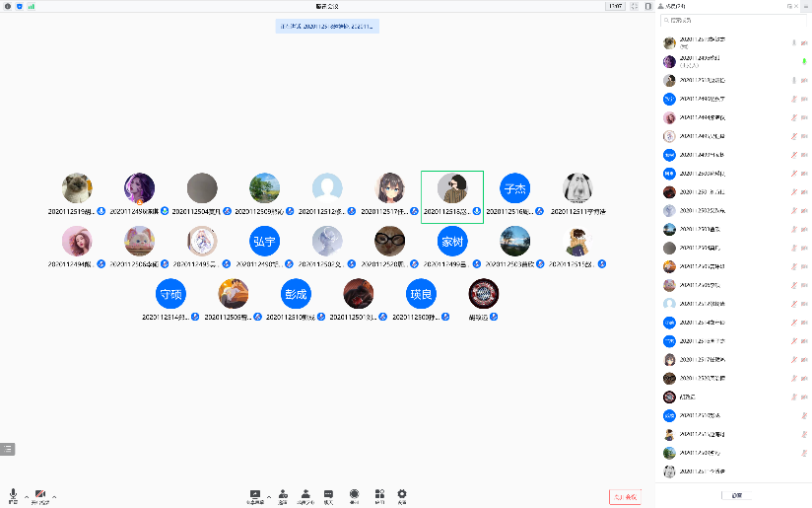Toggle the camera video button
This screenshot has height=508, width=812.
[40, 493]
